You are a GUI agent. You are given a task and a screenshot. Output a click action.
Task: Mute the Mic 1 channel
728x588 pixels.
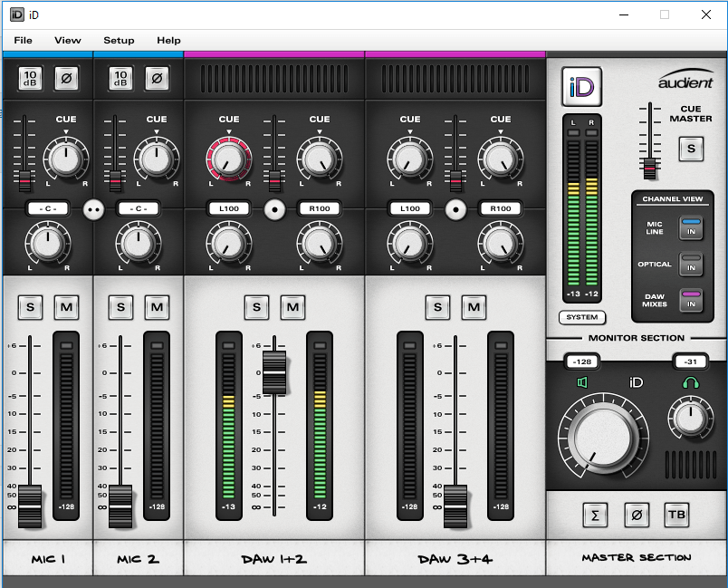pyautogui.click(x=66, y=307)
